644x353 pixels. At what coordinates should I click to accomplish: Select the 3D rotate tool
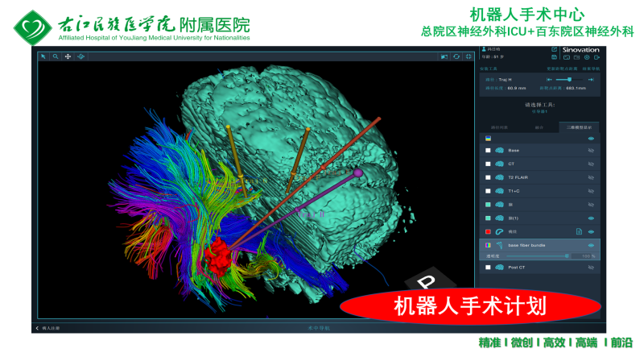point(81,56)
